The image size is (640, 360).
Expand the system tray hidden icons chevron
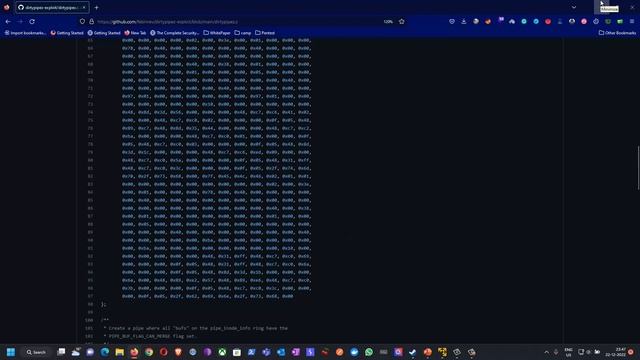click(x=547, y=352)
